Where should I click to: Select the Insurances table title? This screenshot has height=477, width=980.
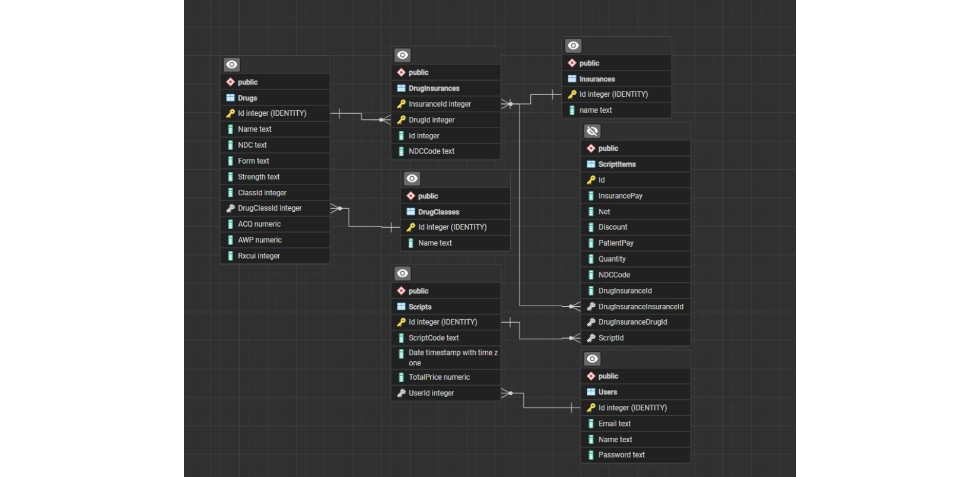pos(597,79)
